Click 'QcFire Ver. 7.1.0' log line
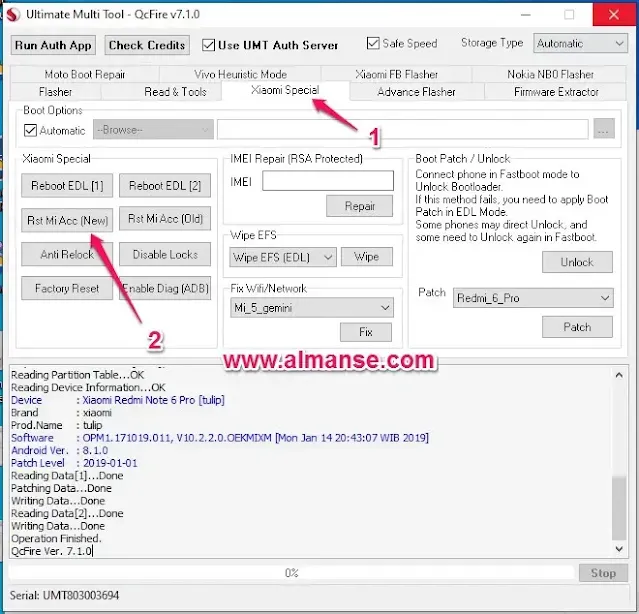The height and width of the screenshot is (614, 639). pyautogui.click(x=52, y=551)
